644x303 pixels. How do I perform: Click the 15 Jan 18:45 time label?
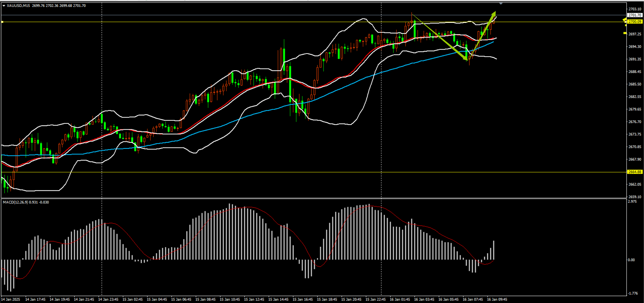(x=327, y=299)
